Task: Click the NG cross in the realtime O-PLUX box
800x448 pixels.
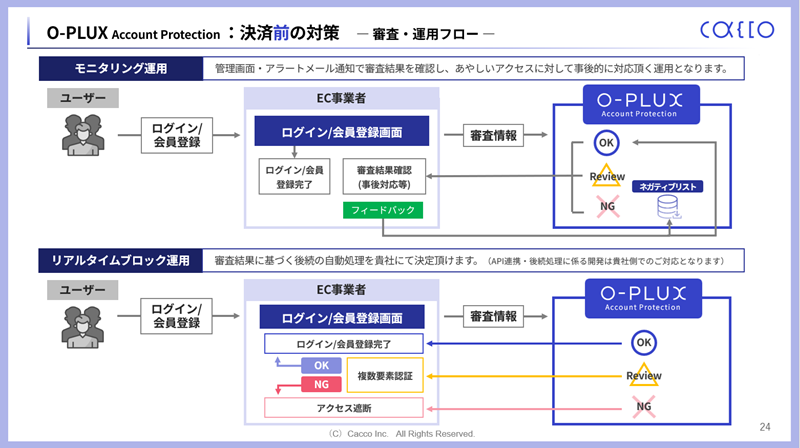Action: click(x=644, y=406)
